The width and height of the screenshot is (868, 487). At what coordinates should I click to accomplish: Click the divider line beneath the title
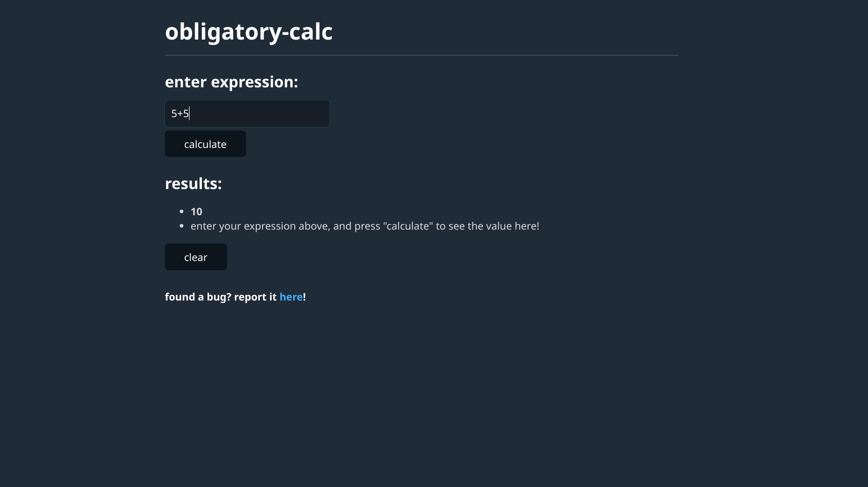pyautogui.click(x=421, y=55)
